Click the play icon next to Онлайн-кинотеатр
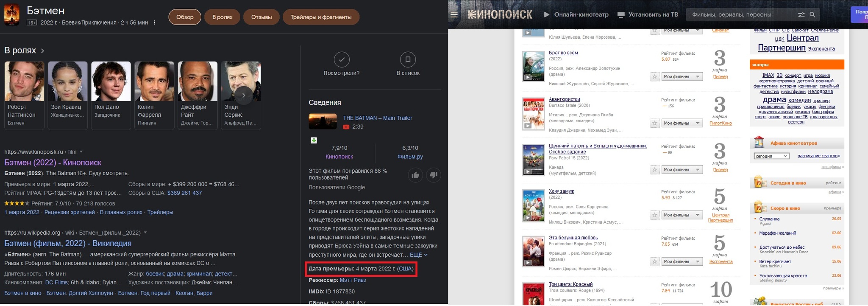This screenshot has width=868, height=306. click(x=547, y=14)
